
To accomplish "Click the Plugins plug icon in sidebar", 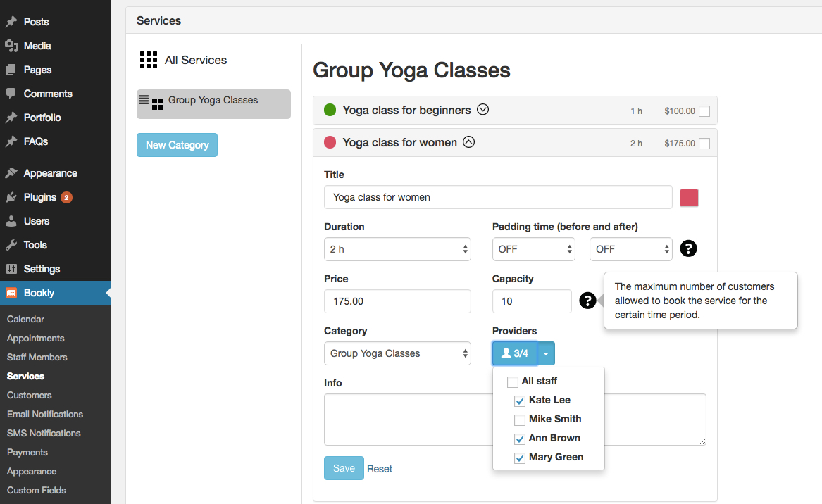I will coord(11,197).
